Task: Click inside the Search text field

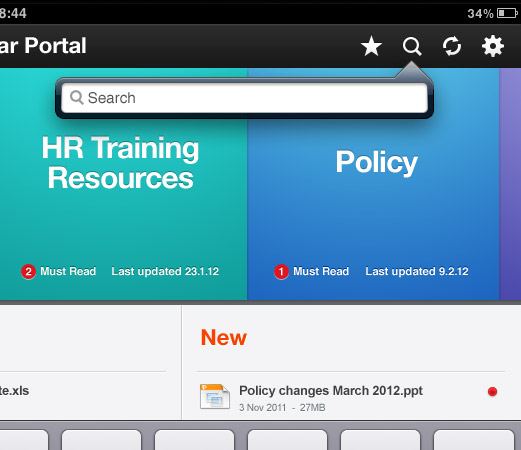Action: click(244, 98)
